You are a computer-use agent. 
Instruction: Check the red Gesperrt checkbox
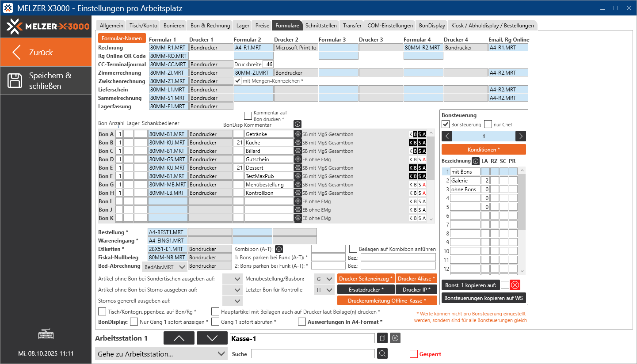(414, 354)
